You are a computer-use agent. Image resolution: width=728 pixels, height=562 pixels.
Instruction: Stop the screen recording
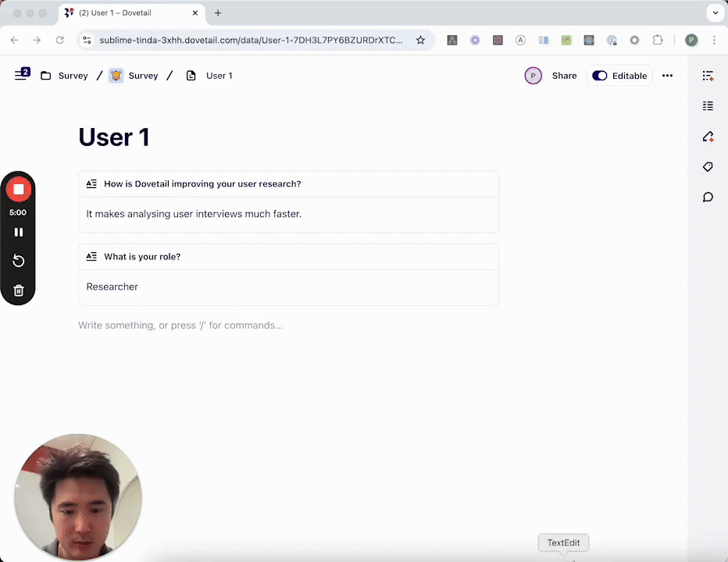[19, 189]
